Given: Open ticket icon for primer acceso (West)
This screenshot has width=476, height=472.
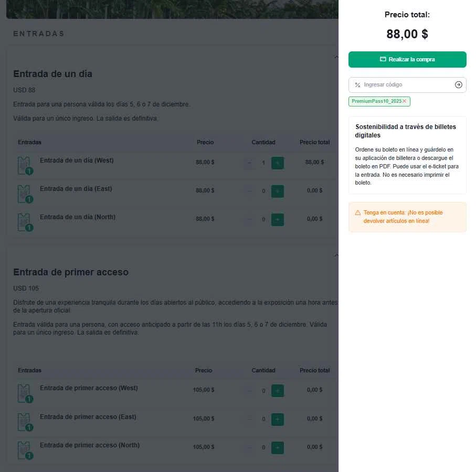Looking at the screenshot, I should [x=25, y=393].
